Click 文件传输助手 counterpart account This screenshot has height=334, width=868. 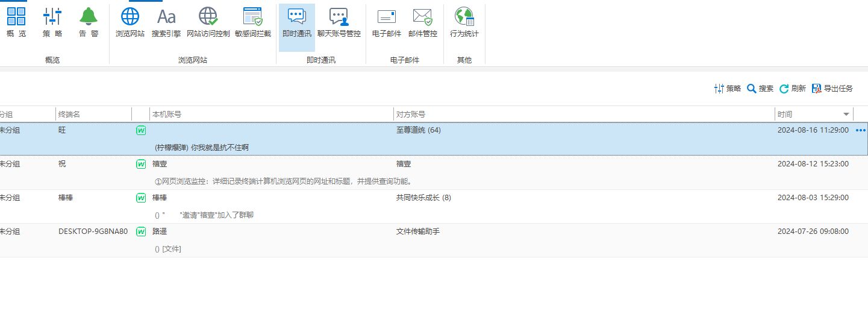418,232
